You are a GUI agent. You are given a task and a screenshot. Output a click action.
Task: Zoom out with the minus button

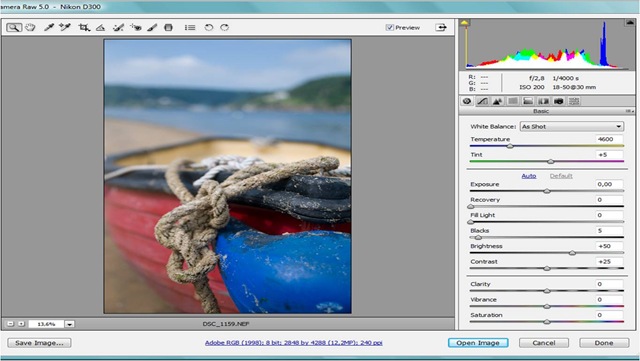click(x=10, y=324)
